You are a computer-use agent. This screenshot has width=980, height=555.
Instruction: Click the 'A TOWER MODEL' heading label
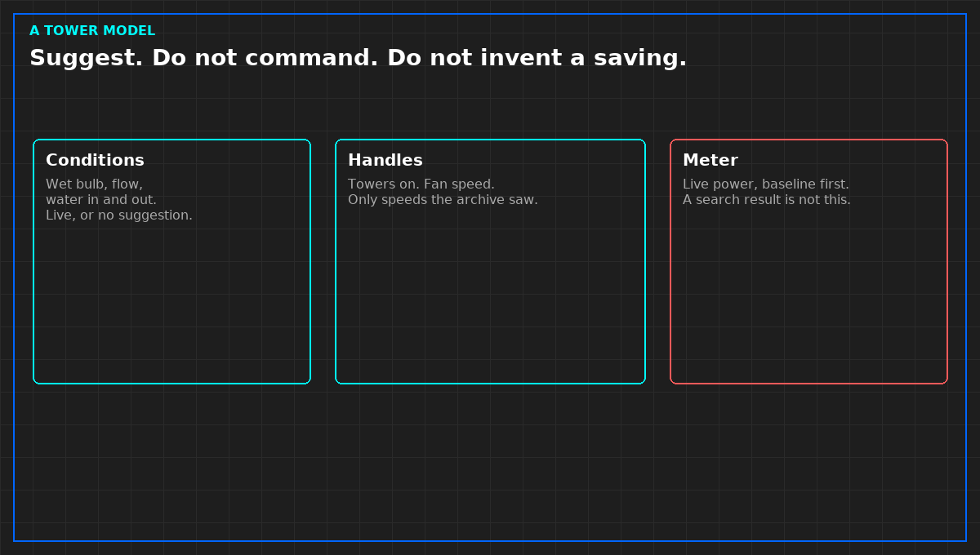coord(92,31)
